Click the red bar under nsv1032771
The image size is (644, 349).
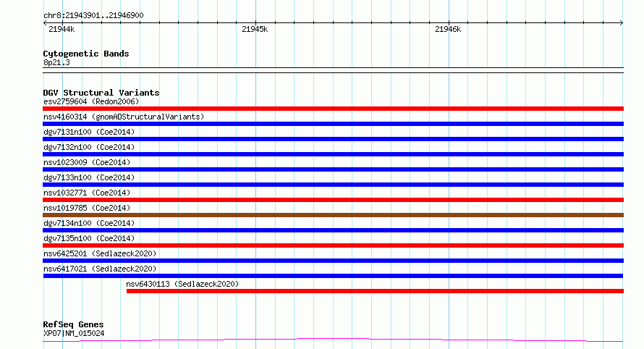tap(333, 200)
